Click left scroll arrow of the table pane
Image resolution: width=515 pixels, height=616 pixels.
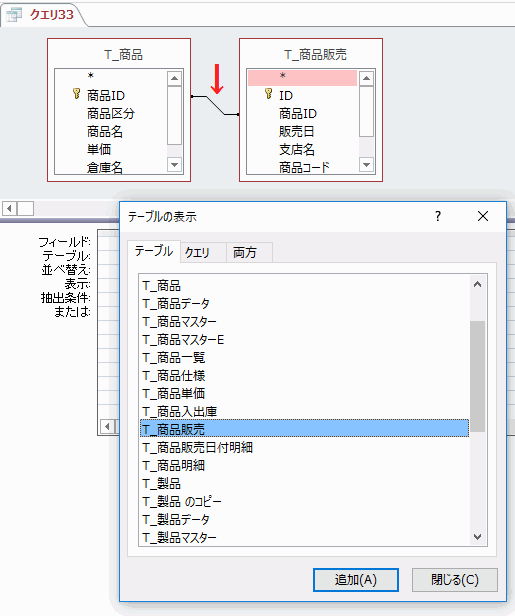pyautogui.click(x=10, y=208)
